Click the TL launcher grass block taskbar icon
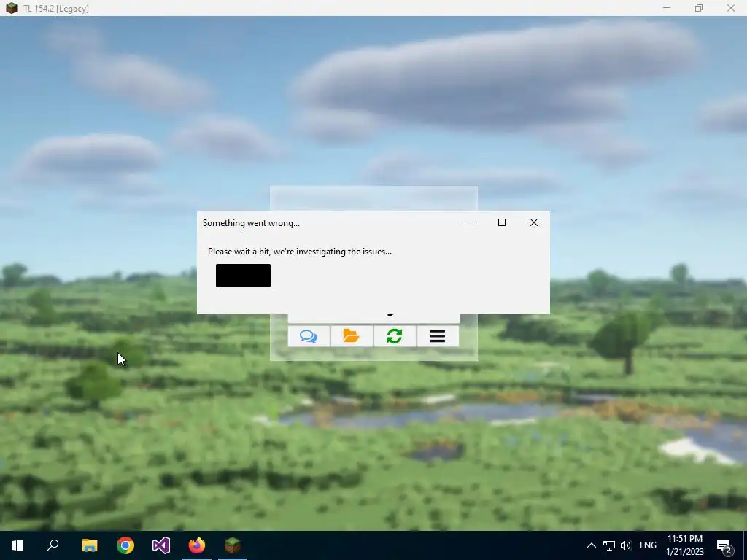 [233, 545]
